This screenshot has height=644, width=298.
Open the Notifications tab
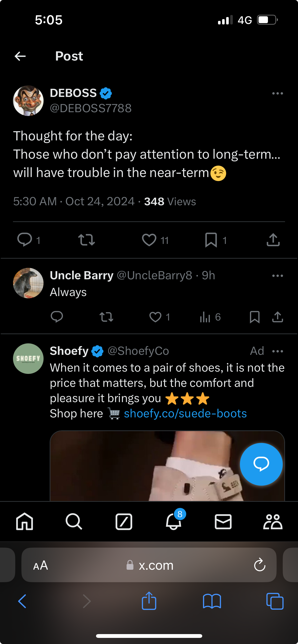tap(174, 522)
